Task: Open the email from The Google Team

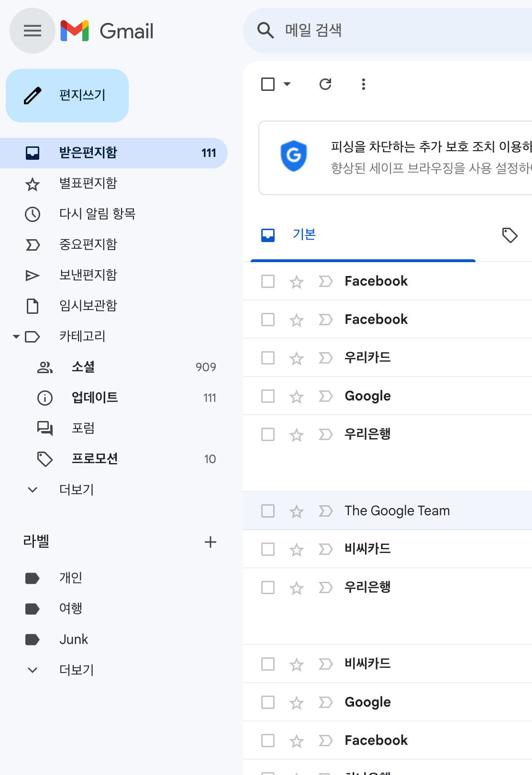Action: click(388, 510)
